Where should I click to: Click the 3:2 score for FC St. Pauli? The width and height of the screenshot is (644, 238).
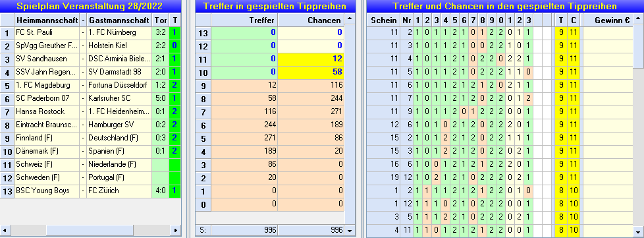pyautogui.click(x=161, y=32)
